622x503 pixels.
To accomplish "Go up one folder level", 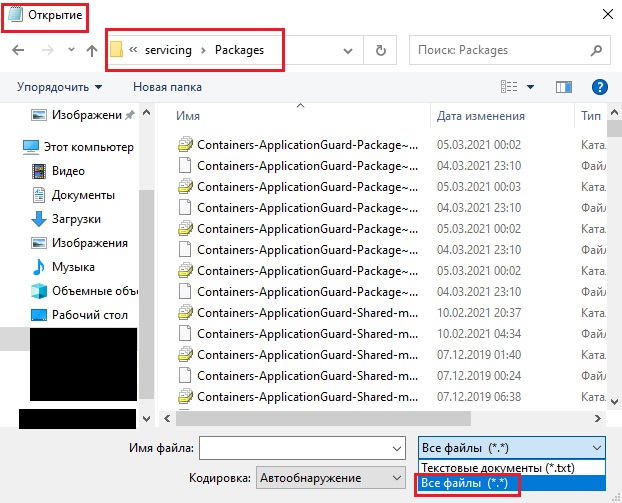I will 92,50.
